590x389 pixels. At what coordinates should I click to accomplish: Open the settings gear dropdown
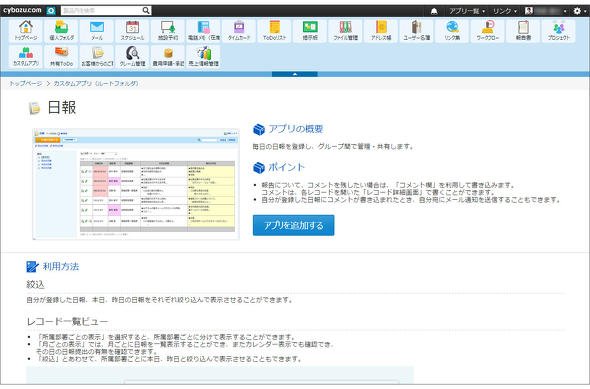click(x=579, y=11)
